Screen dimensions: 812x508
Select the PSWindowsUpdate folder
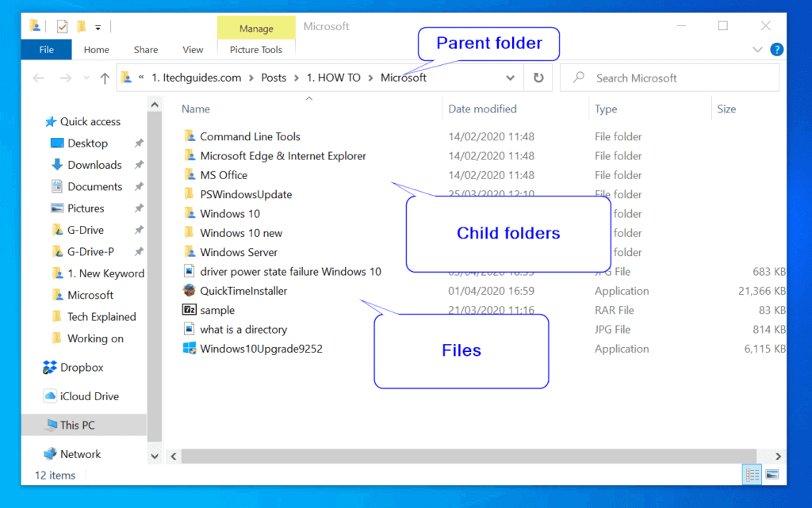(x=237, y=194)
